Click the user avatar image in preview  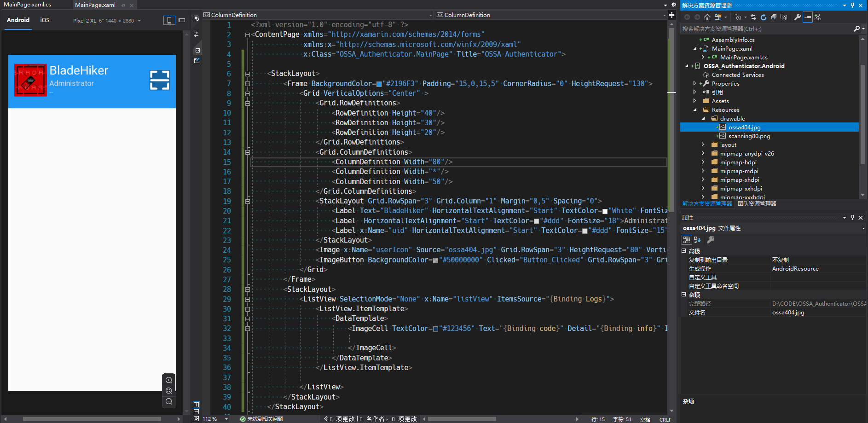pyautogui.click(x=30, y=80)
